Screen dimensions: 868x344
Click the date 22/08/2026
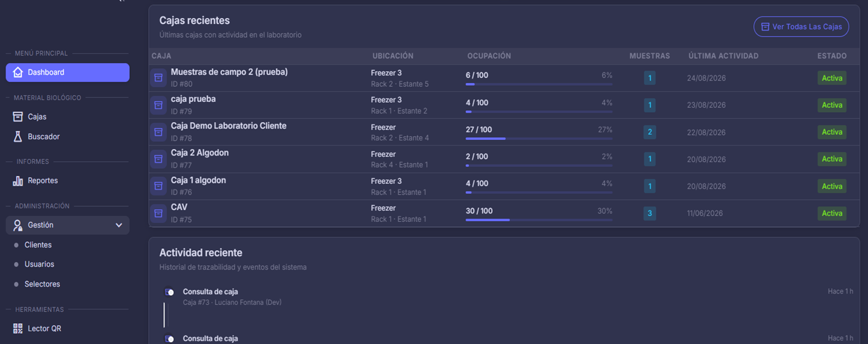707,132
